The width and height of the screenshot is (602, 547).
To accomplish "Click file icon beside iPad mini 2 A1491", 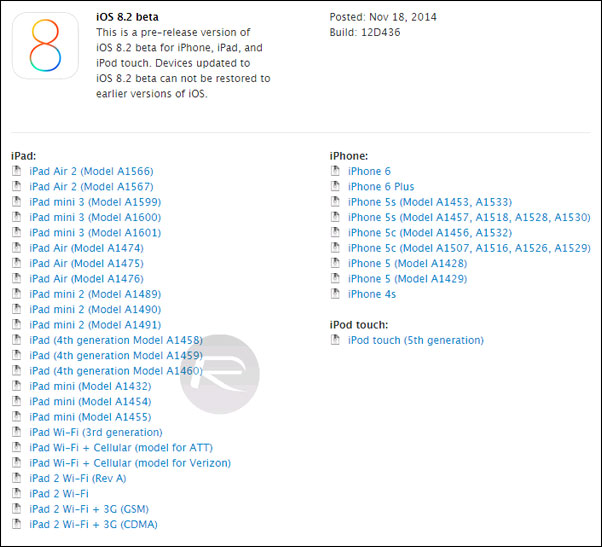I will click(x=17, y=324).
